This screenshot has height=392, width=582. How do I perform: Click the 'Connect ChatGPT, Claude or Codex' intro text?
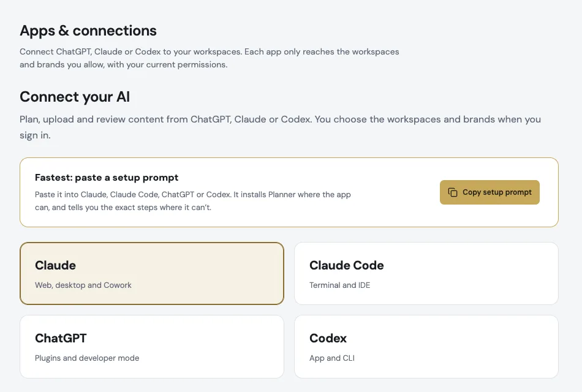[210, 58]
